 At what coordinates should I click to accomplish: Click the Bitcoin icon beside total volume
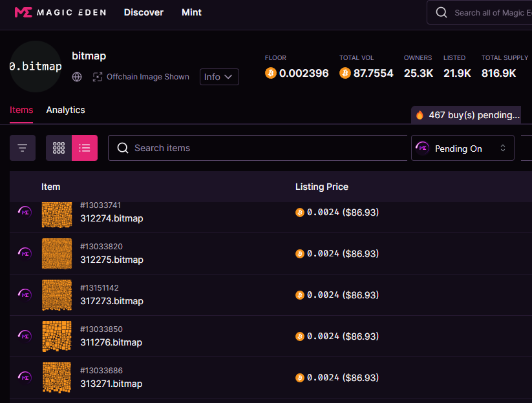(x=345, y=73)
